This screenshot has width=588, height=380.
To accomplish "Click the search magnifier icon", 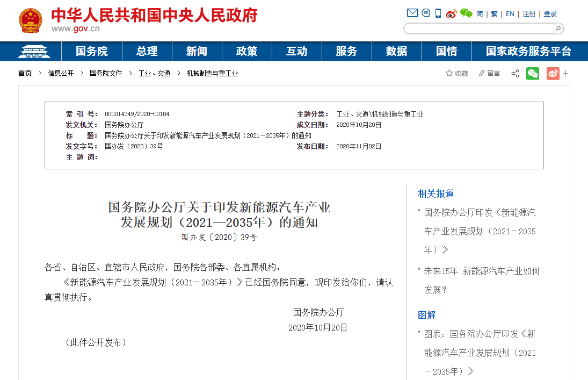I will pos(558,28).
